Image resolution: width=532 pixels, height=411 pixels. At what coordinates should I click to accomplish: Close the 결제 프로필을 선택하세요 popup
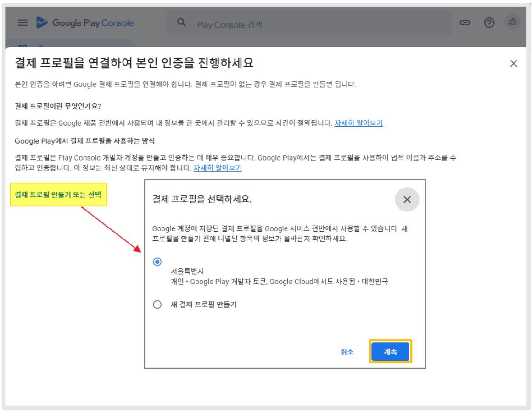click(407, 200)
